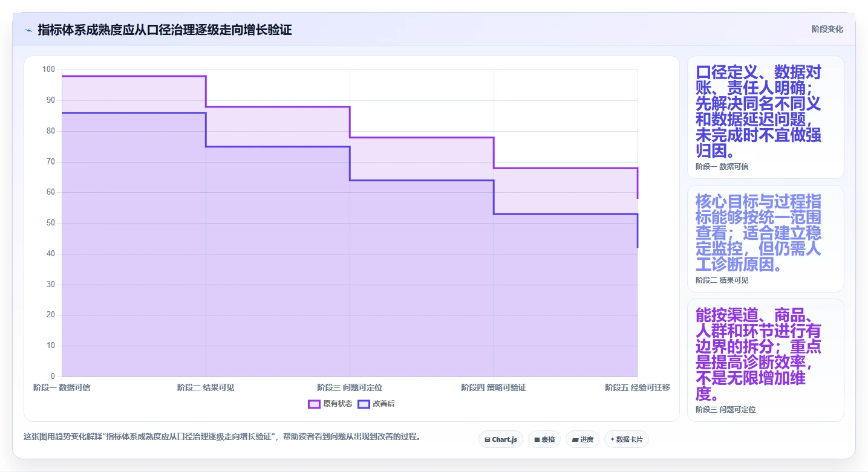Image resolution: width=868 pixels, height=472 pixels.
Task: Click the 原有状态 legend color box
Action: (x=314, y=404)
